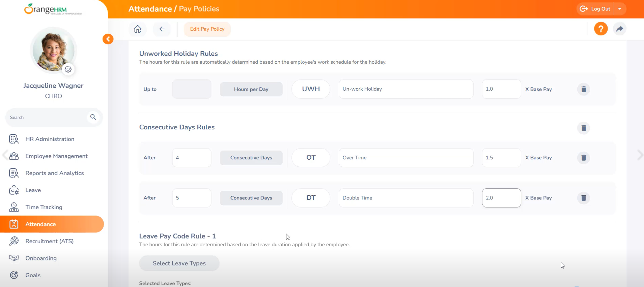Viewport: 644px width, 287px height.
Task: Delete the Double Time rule row
Action: click(583, 198)
